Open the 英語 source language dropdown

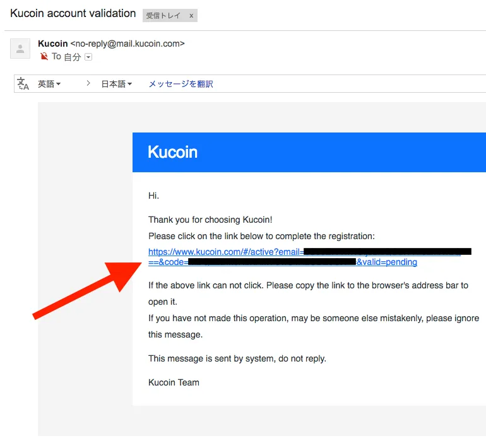pos(49,84)
